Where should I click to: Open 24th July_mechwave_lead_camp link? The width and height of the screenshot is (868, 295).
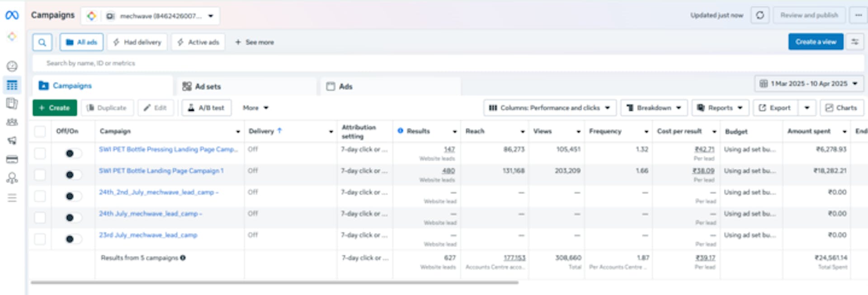(x=151, y=214)
